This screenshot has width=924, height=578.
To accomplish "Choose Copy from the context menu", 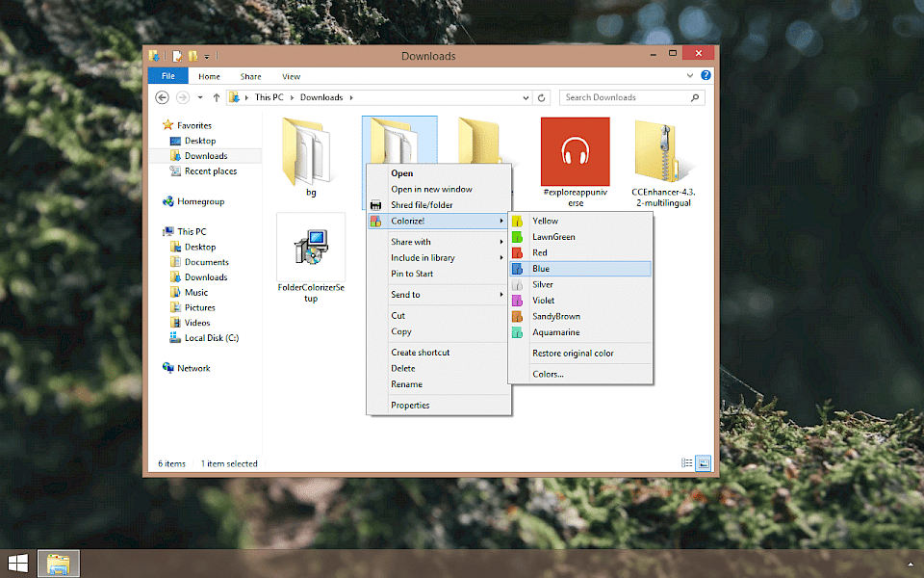I will [439, 331].
